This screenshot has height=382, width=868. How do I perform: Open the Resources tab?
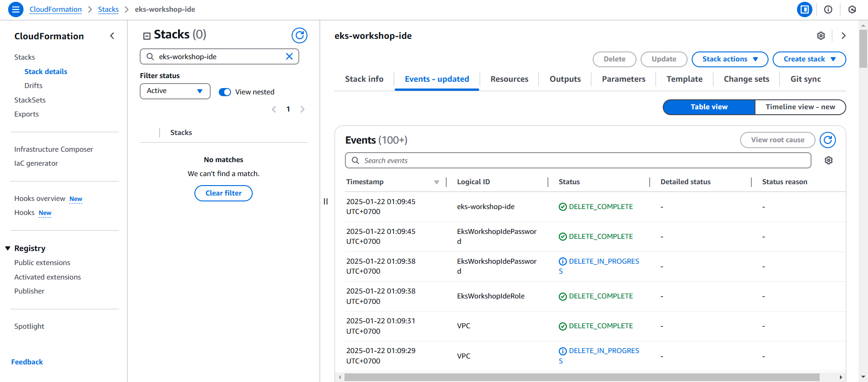click(x=509, y=79)
